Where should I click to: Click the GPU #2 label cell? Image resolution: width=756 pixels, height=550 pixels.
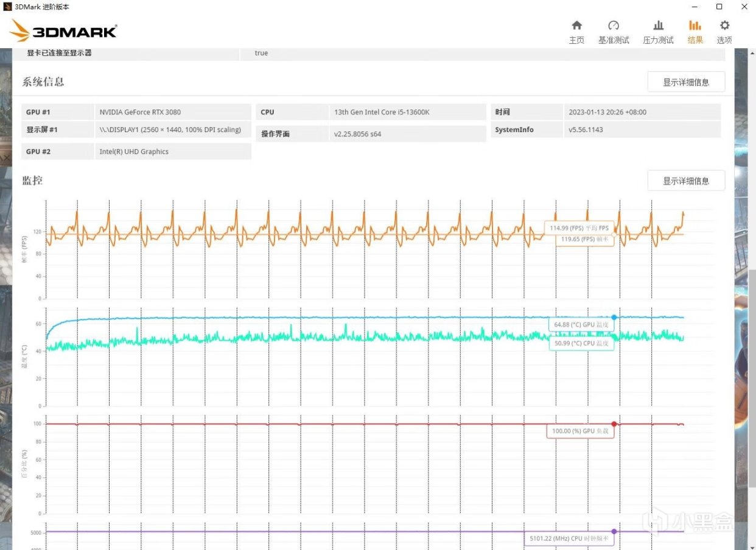tap(58, 151)
